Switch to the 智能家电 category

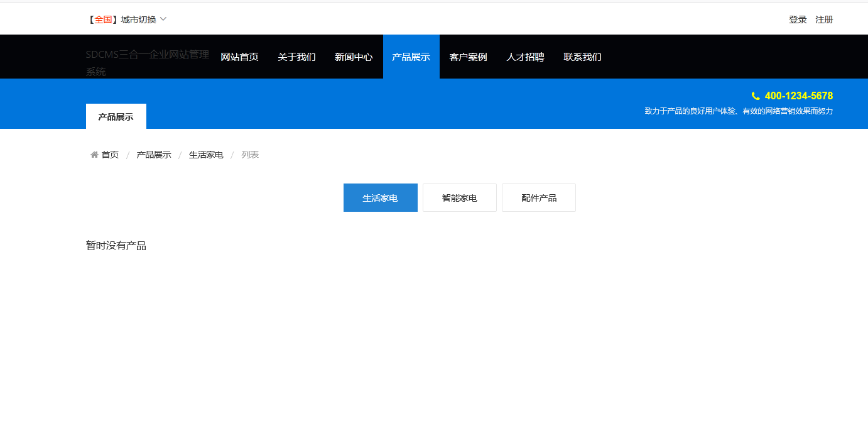click(459, 197)
